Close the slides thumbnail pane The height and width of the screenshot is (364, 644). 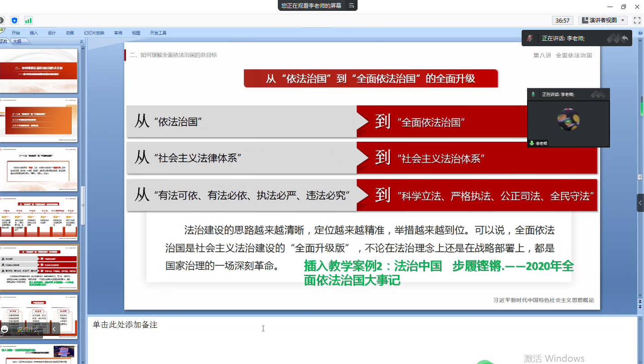82,42
